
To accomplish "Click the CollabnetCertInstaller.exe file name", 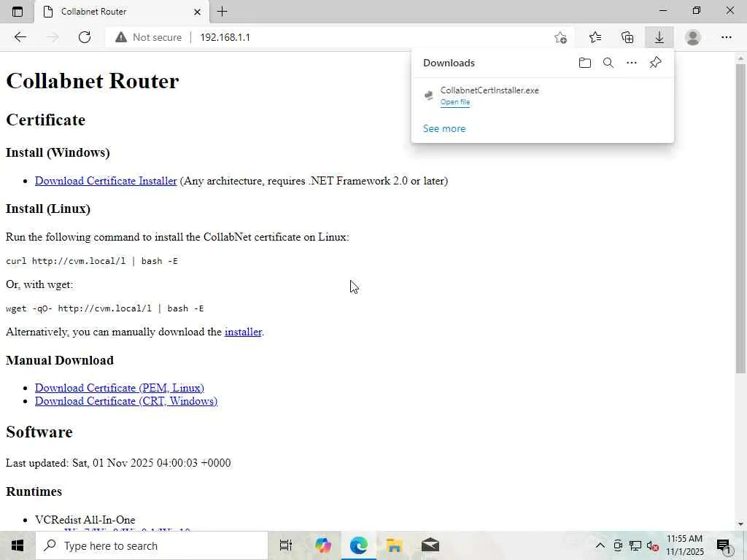I will pyautogui.click(x=489, y=90).
